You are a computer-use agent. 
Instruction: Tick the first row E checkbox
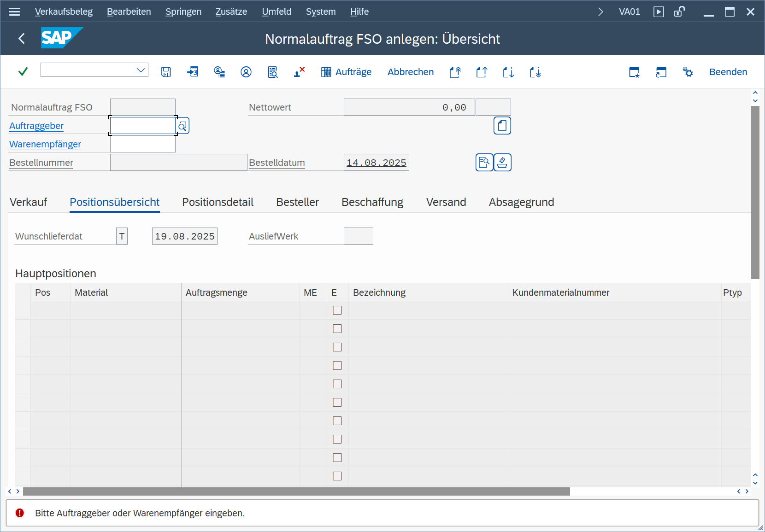[337, 310]
